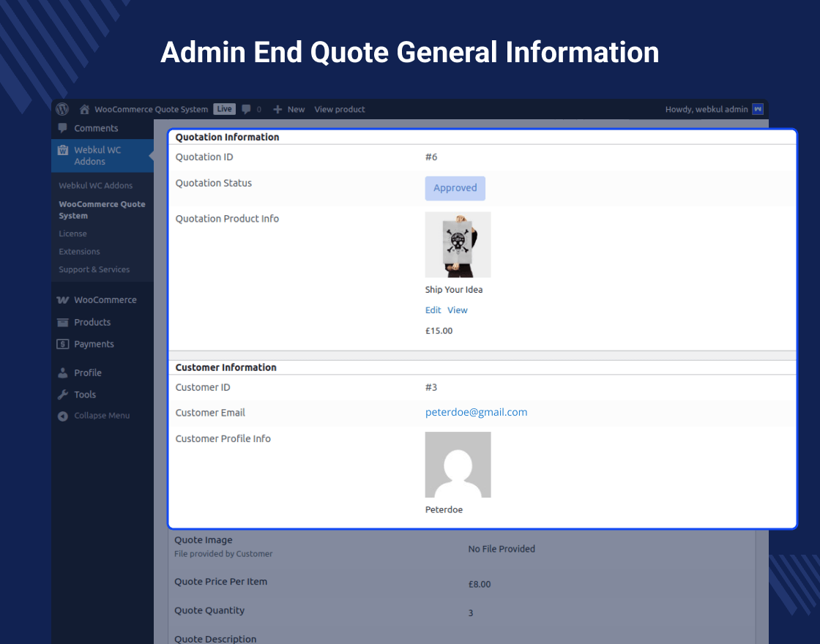
Task: Open the Payments sidebar menu
Action: [94, 344]
